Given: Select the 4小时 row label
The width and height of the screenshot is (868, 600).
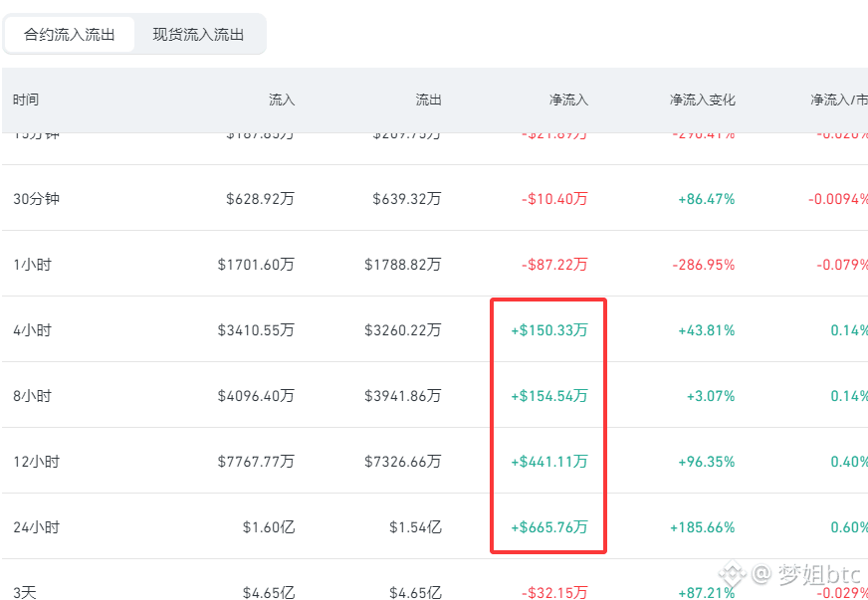Looking at the screenshot, I should click(x=32, y=330).
